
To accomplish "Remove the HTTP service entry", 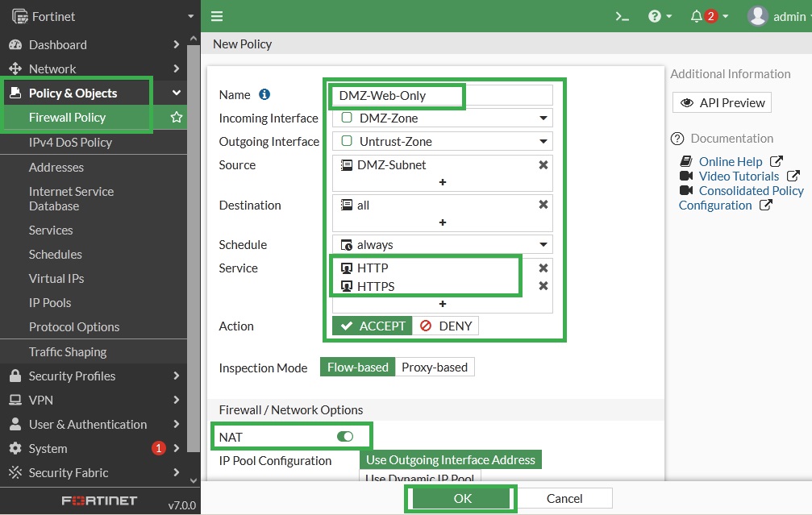I will tap(543, 268).
